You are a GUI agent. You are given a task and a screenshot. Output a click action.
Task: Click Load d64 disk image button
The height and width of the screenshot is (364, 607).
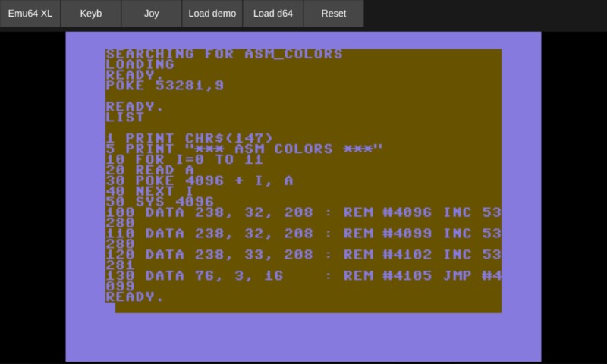coord(273,14)
